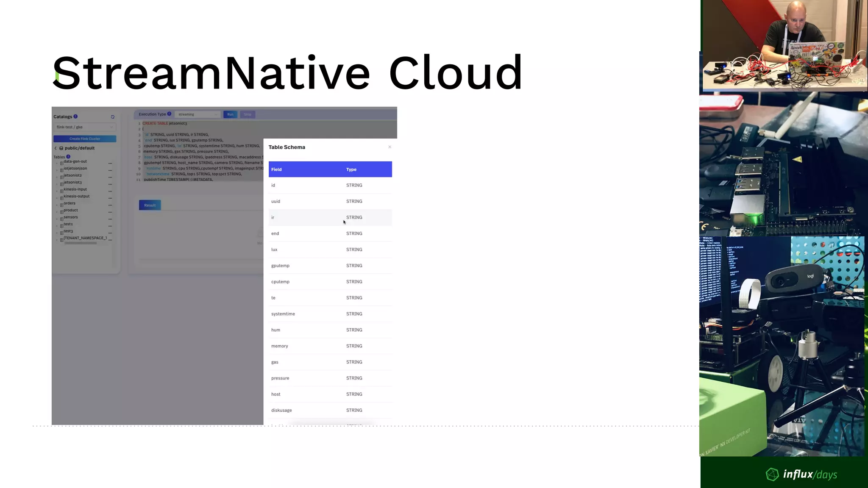Click the horizontal scrollbar under the tables list
The height and width of the screenshot is (488, 868).
tap(81, 243)
